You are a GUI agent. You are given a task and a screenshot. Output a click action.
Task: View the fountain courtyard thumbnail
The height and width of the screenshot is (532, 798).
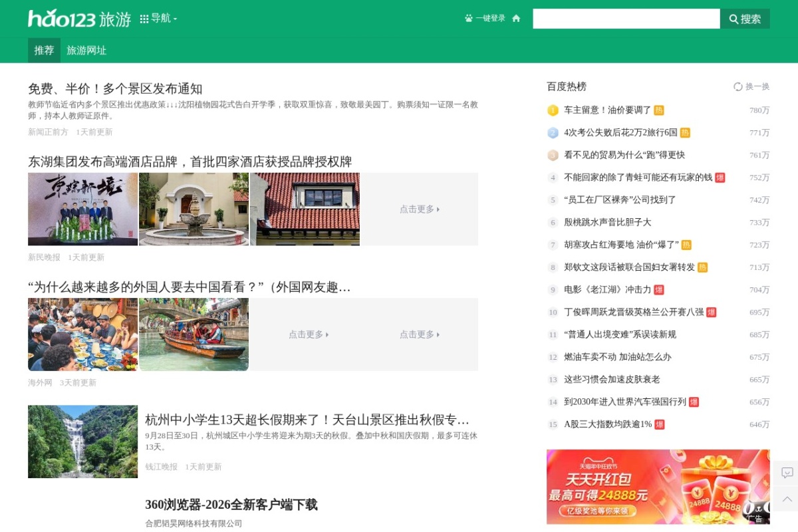(x=194, y=209)
